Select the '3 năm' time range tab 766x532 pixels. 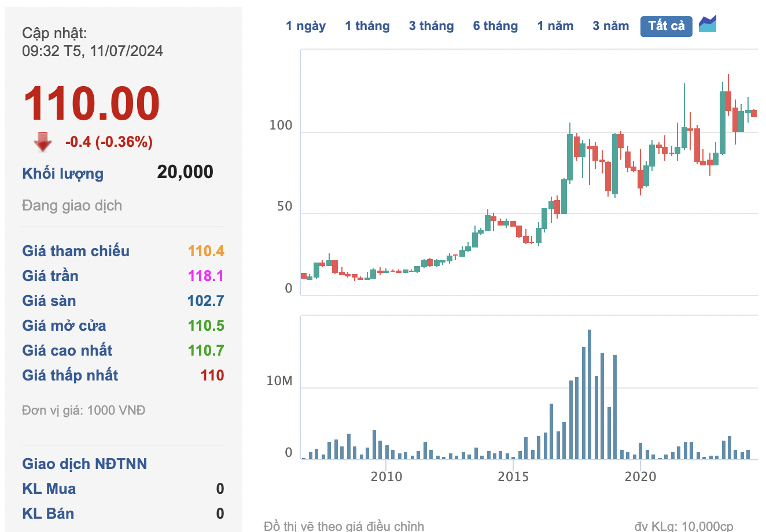[x=611, y=26]
